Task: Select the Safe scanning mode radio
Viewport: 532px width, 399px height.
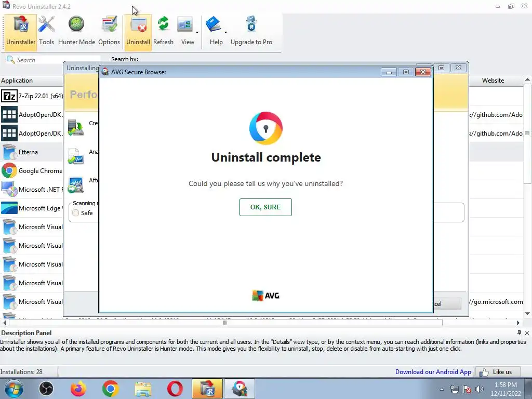Action: coord(76,213)
